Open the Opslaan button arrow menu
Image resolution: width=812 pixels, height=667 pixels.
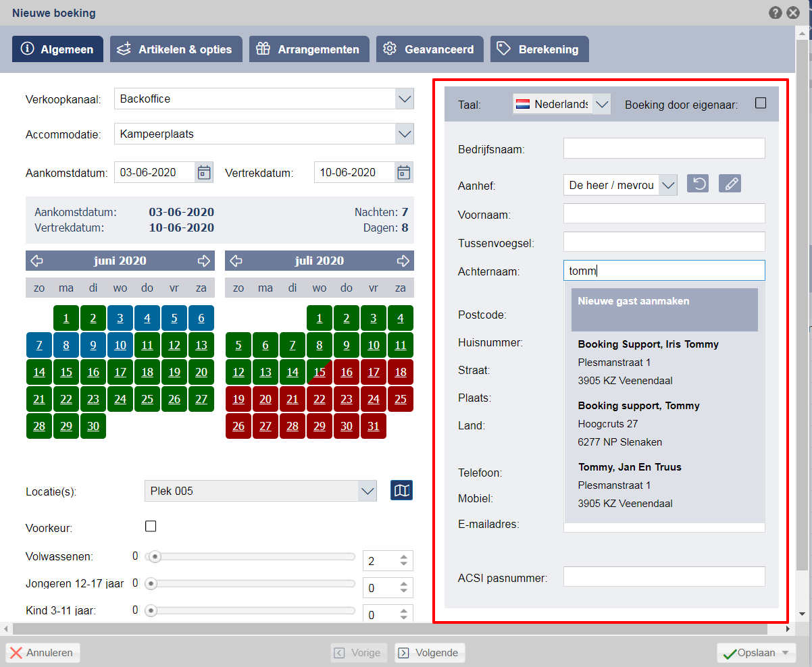point(785,653)
